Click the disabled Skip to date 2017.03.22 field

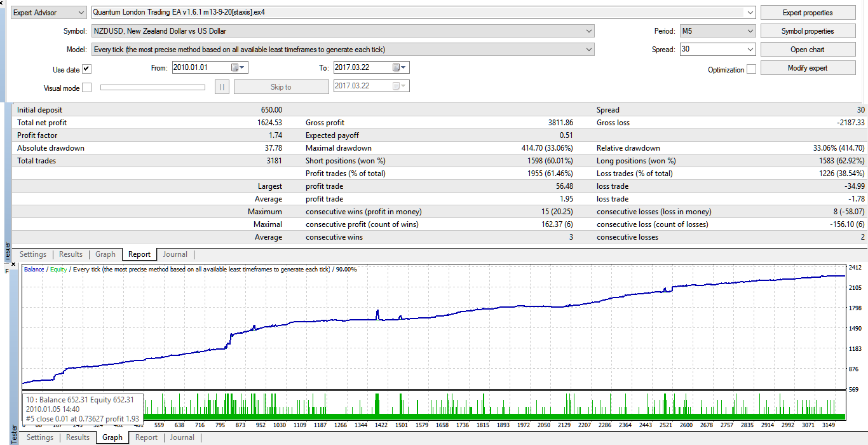point(372,86)
